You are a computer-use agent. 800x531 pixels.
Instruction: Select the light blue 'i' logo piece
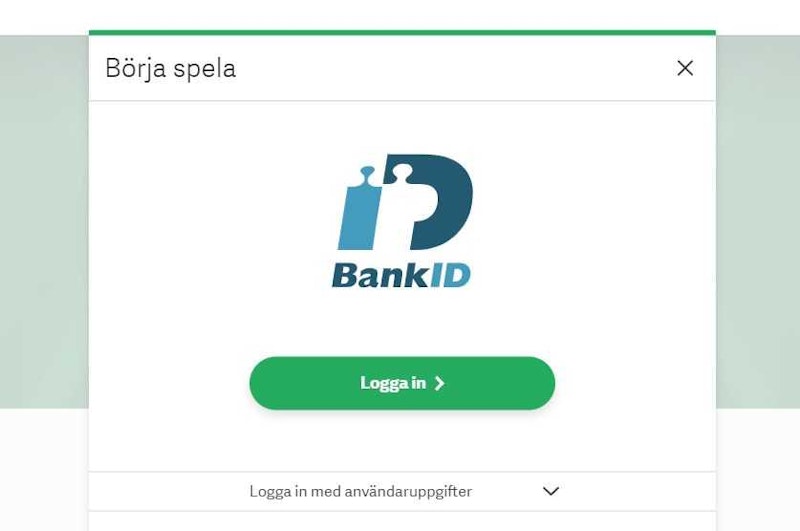tap(360, 208)
